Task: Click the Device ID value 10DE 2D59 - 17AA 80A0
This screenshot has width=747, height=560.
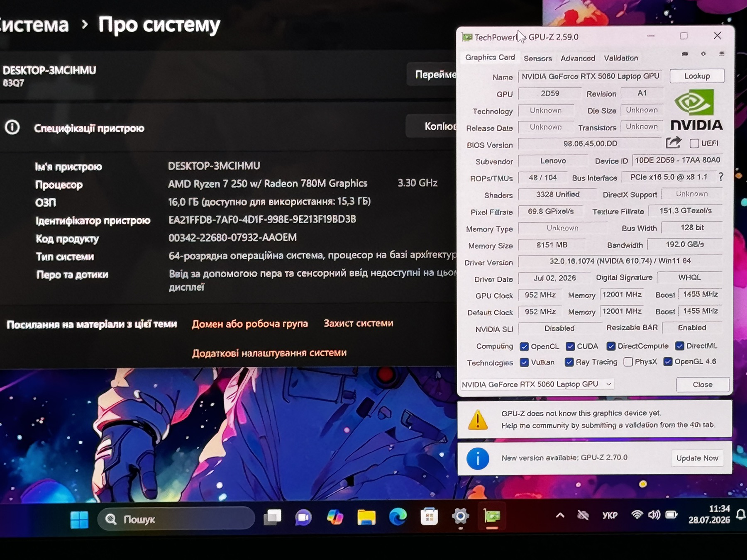Action: (678, 160)
